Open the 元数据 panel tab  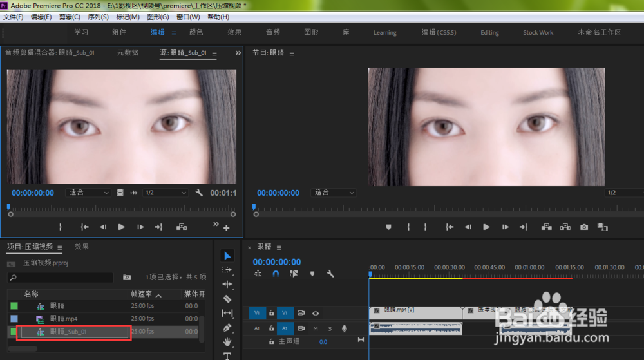(128, 53)
